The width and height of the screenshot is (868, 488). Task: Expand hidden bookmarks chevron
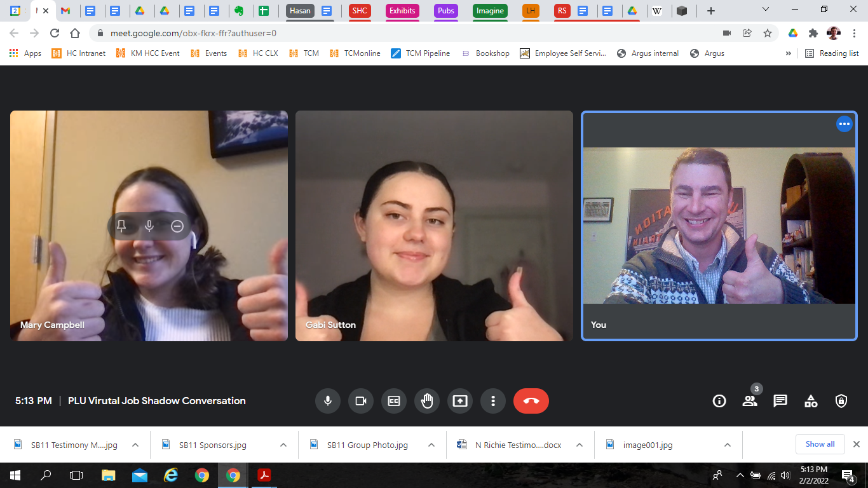click(x=789, y=53)
